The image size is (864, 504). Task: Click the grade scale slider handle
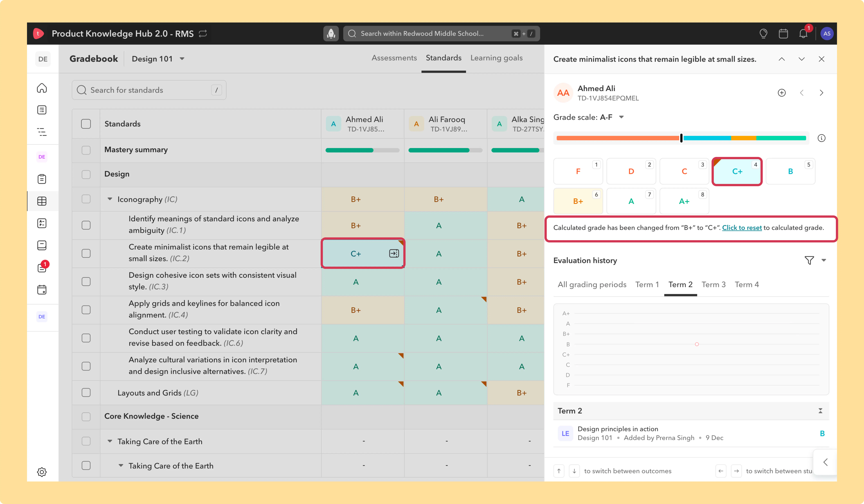[x=681, y=138]
